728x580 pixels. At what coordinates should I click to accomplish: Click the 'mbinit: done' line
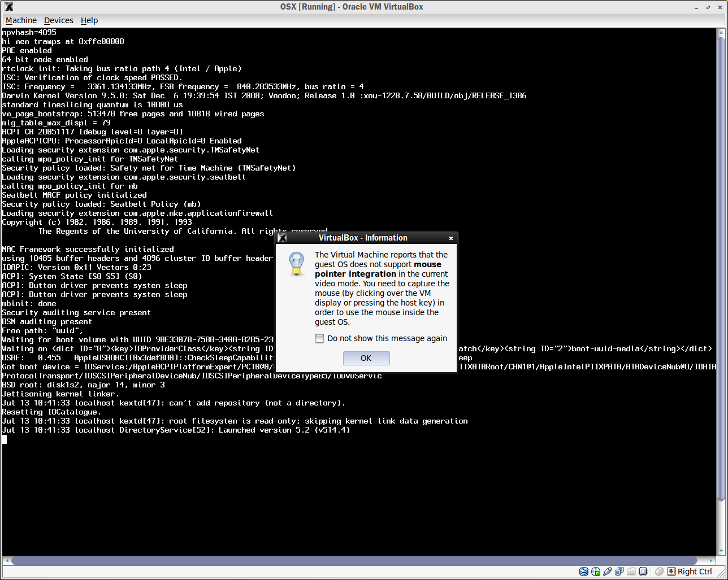tap(29, 303)
